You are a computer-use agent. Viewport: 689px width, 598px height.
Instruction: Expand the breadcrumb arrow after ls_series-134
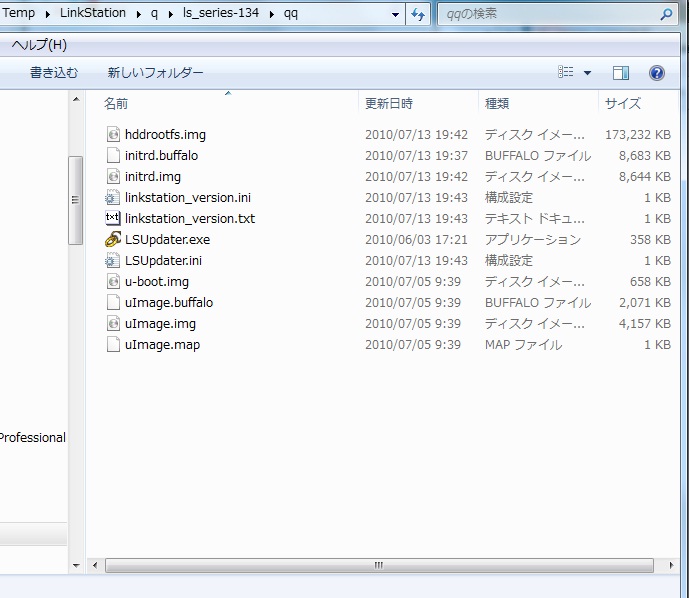click(272, 14)
